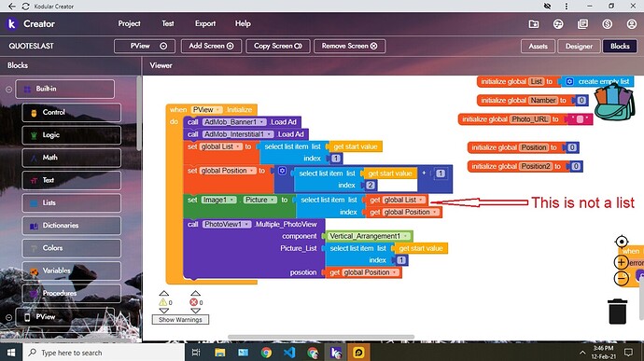Click the red error counter icon
This screenshot has height=361, width=644.
point(193,302)
